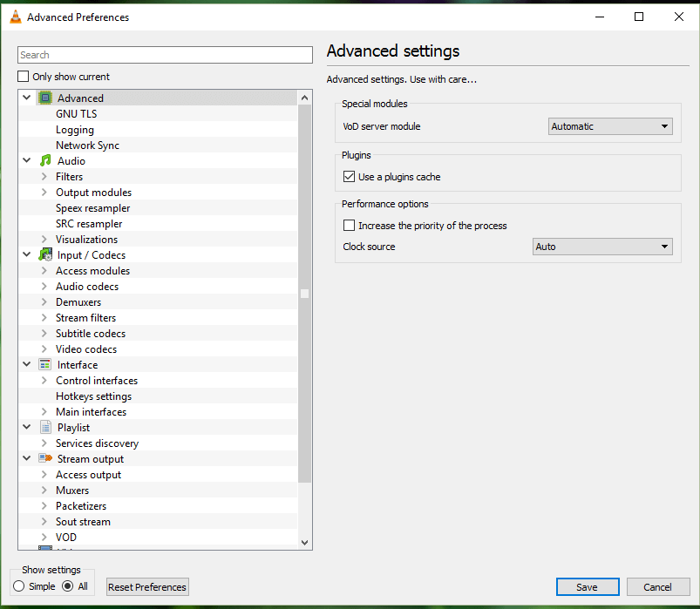
Task: Click the Interface category icon
Action: (45, 364)
